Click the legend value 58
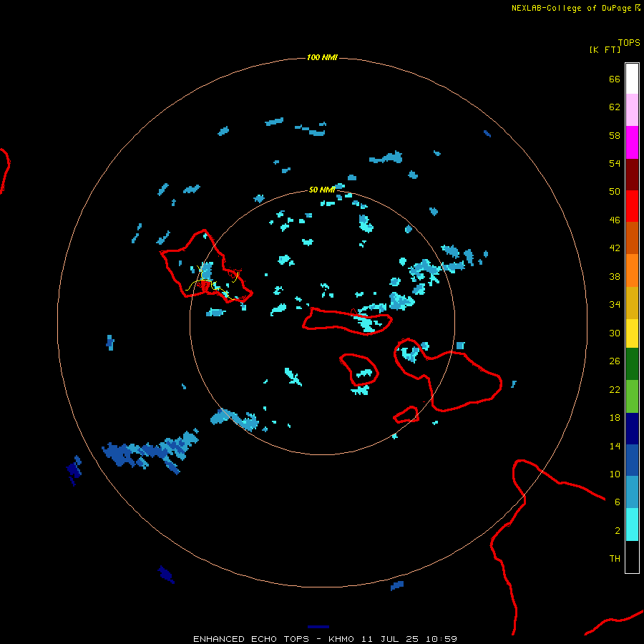Viewport: 644px width, 644px height. click(x=615, y=135)
